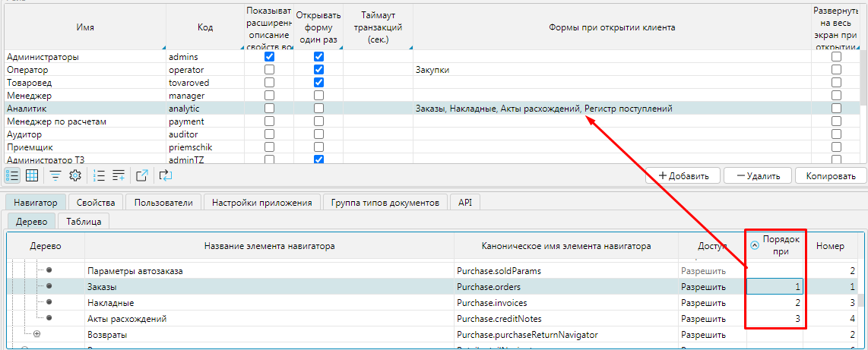This screenshot has width=868, height=350.
Task: Uncheck extended description for Администраторы
Action: [269, 57]
